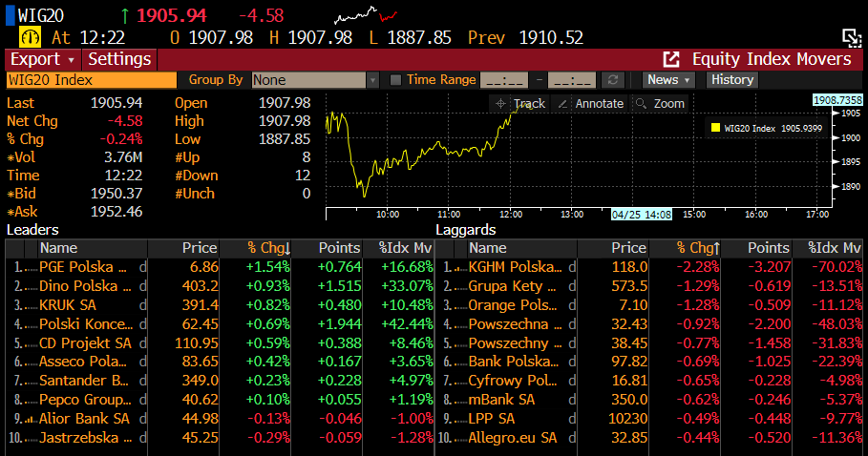Click the mini sparkline chart in header
The width and height of the screenshot is (868, 456).
366,15
